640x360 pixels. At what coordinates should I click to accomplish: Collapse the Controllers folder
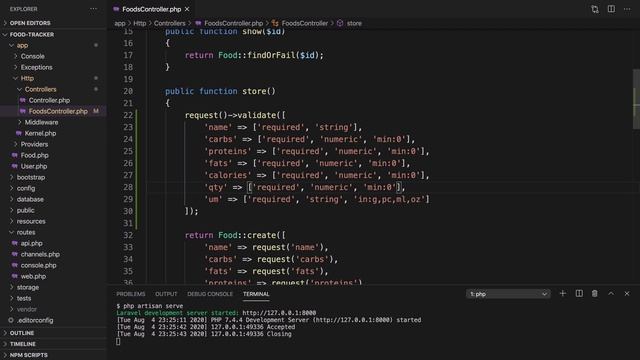(x=40, y=89)
